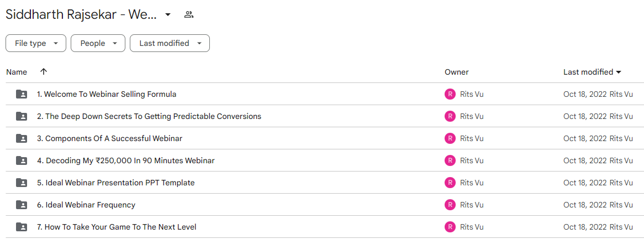Open the folder title dropdown arrow

167,15
